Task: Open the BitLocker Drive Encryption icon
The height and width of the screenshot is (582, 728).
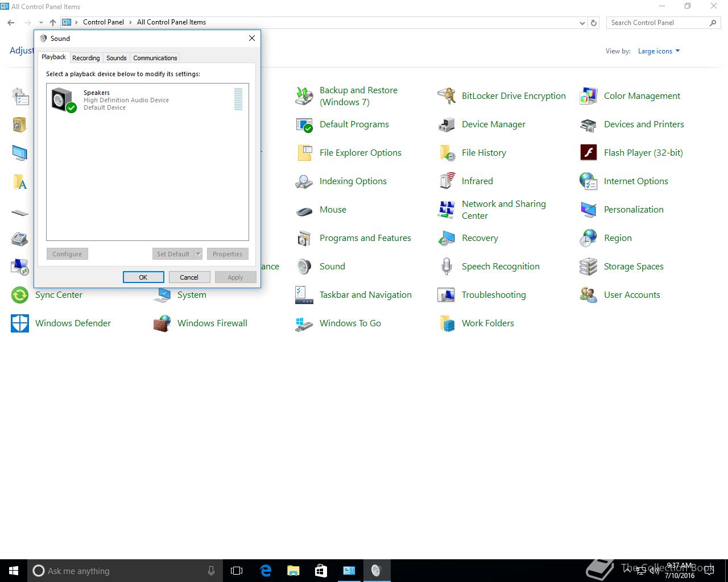Action: (446, 96)
